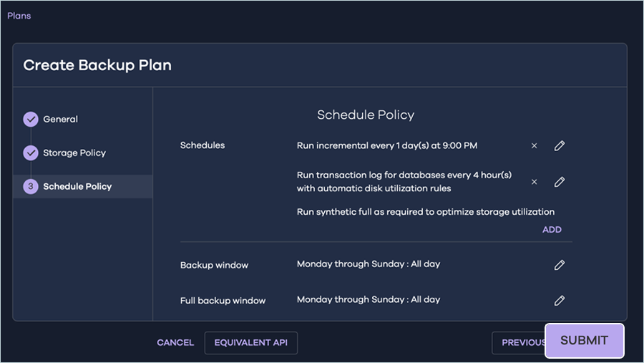Edit the incremental schedule pencil icon
The width and height of the screenshot is (644, 363).
(560, 146)
